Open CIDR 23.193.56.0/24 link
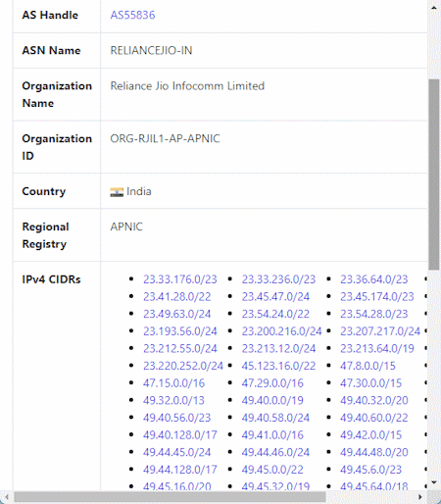The height and width of the screenshot is (504, 441). click(x=180, y=331)
